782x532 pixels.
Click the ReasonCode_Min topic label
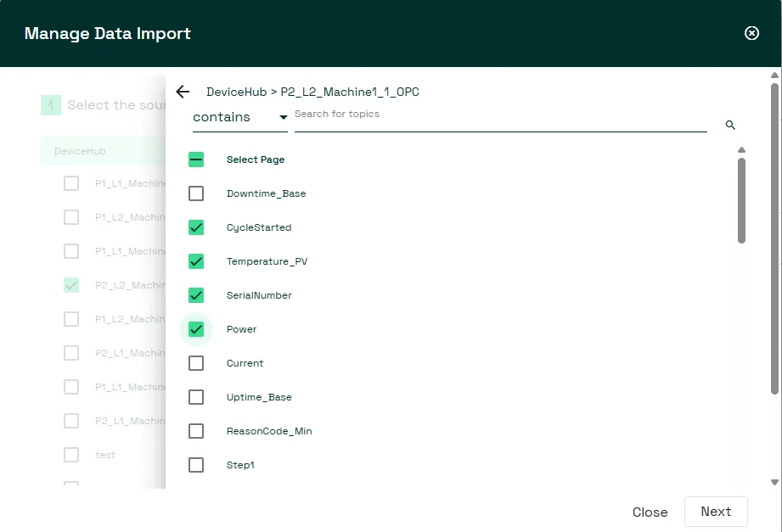pyautogui.click(x=269, y=431)
